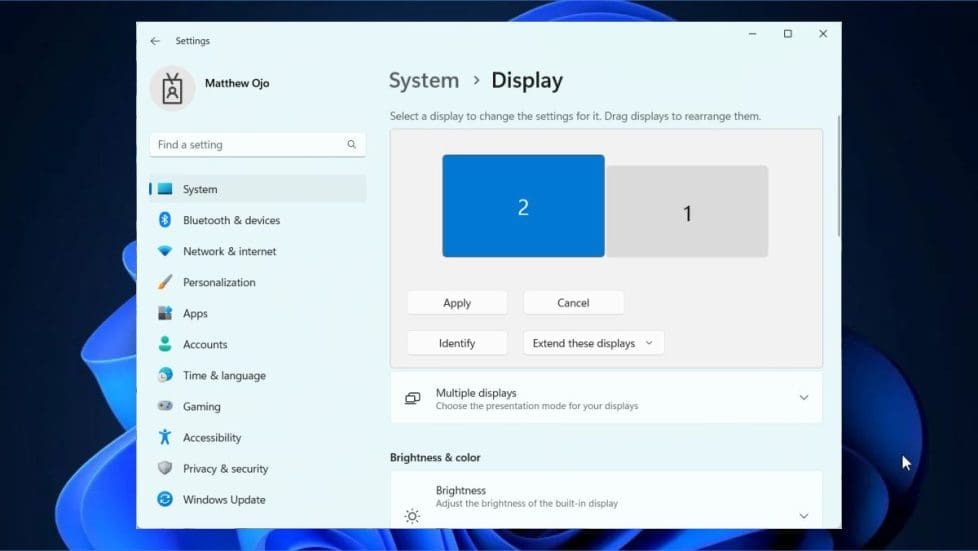Click the Bluetooth & devices icon

(165, 220)
